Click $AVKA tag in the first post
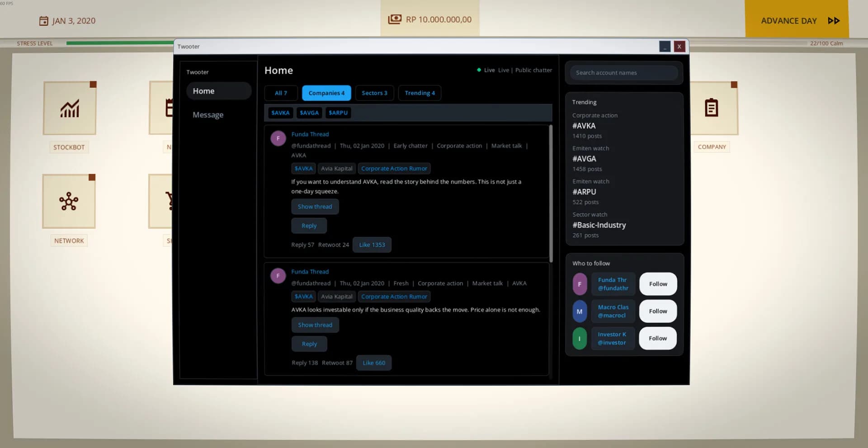This screenshot has height=448, width=868. click(303, 169)
